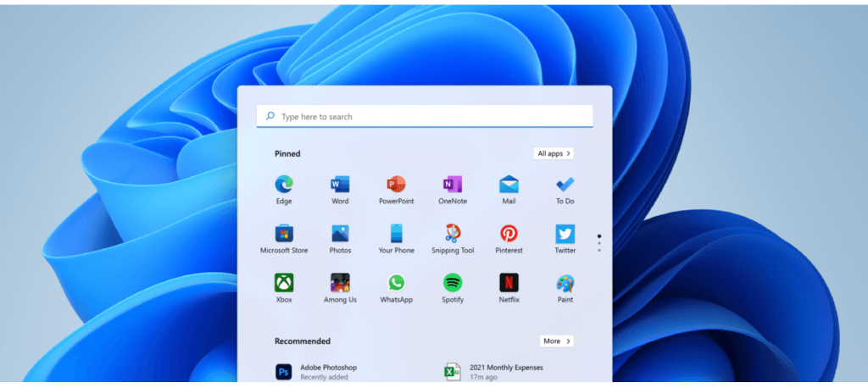Launch the Paint app
This screenshot has width=868, height=388.
(565, 284)
